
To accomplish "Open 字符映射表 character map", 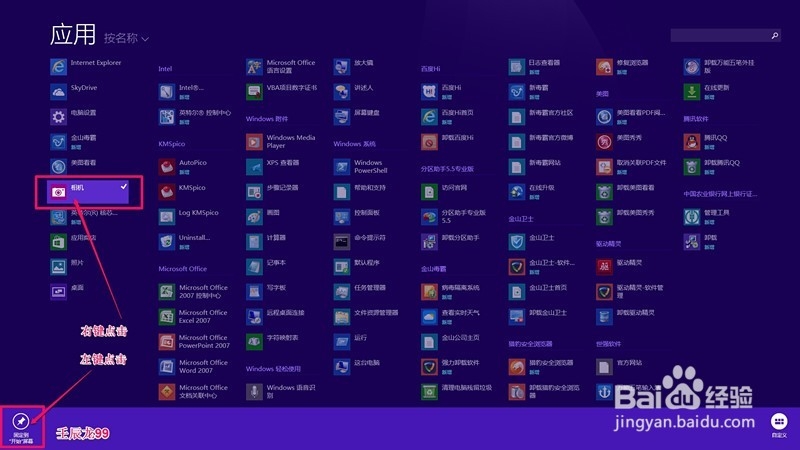I will point(272,341).
